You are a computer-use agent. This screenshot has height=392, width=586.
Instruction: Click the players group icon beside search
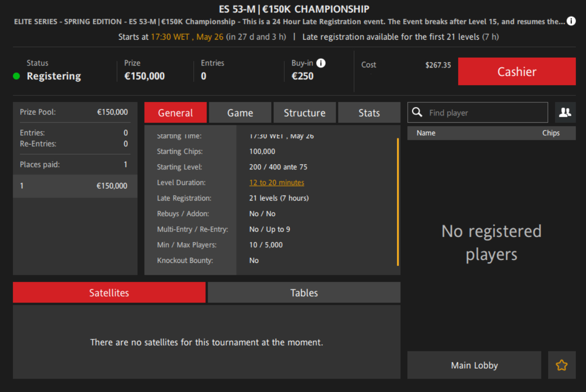point(565,113)
